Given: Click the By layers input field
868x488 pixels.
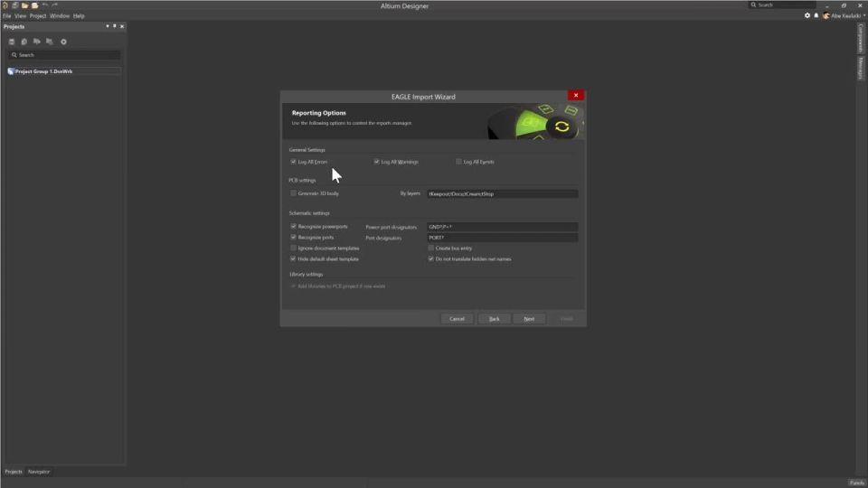Looking at the screenshot, I should click(502, 193).
